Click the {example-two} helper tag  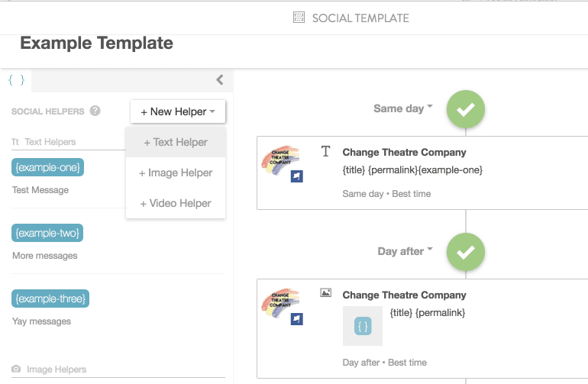point(47,233)
